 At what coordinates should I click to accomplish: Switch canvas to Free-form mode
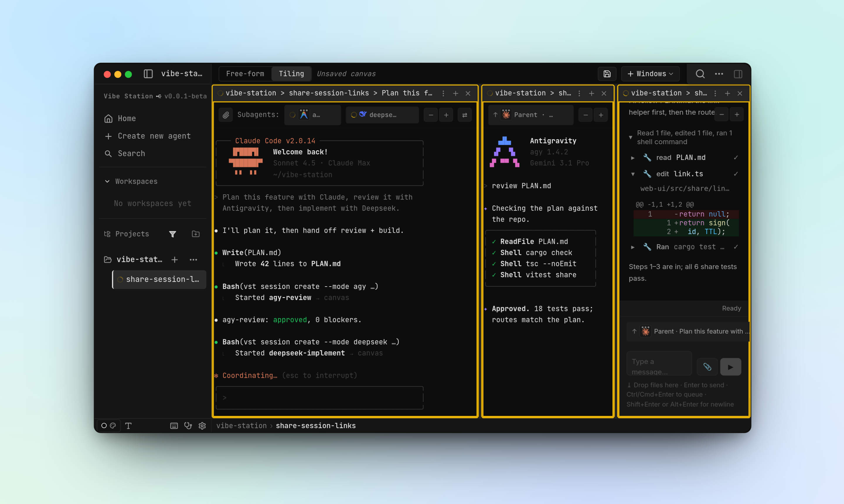point(245,74)
